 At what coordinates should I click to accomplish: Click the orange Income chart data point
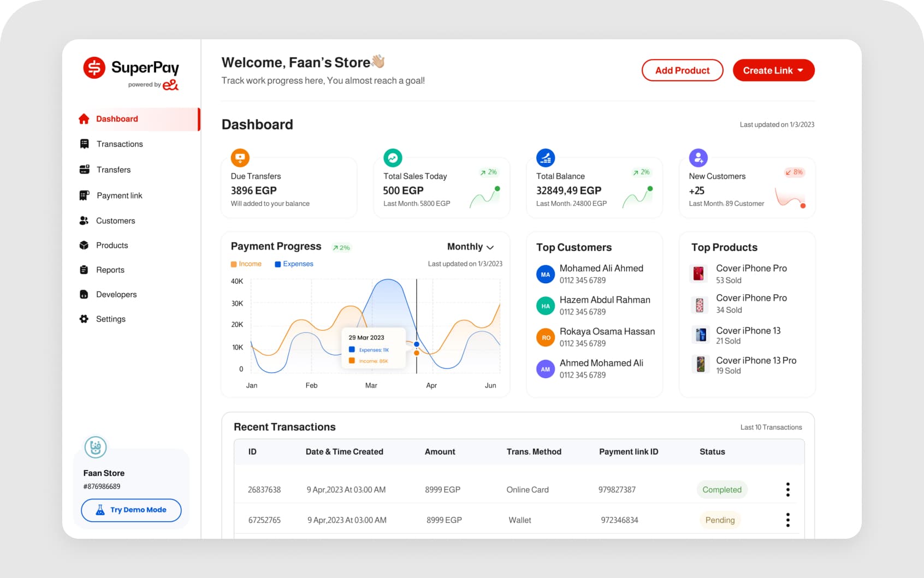point(417,353)
